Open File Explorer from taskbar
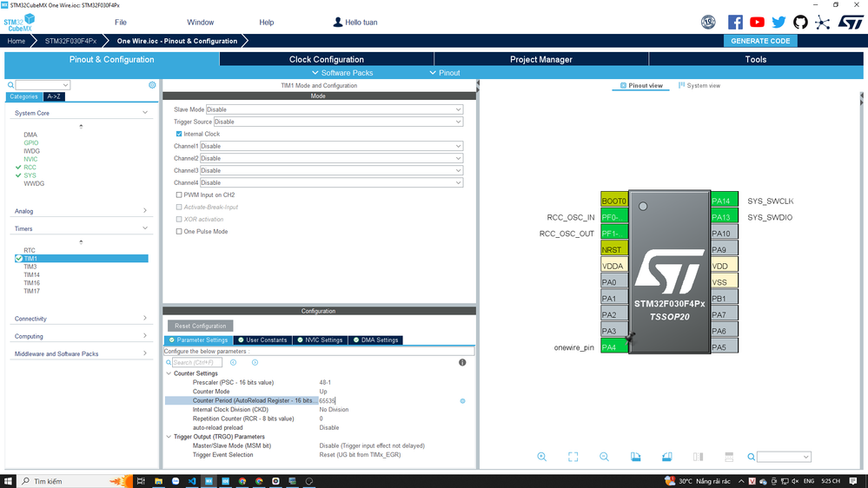The image size is (868, 488). click(x=158, y=481)
